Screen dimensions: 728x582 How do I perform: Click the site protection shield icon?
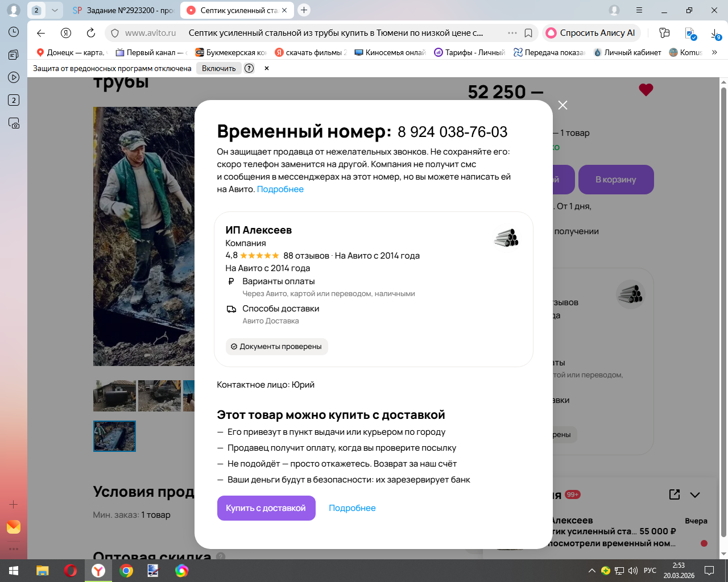click(115, 33)
